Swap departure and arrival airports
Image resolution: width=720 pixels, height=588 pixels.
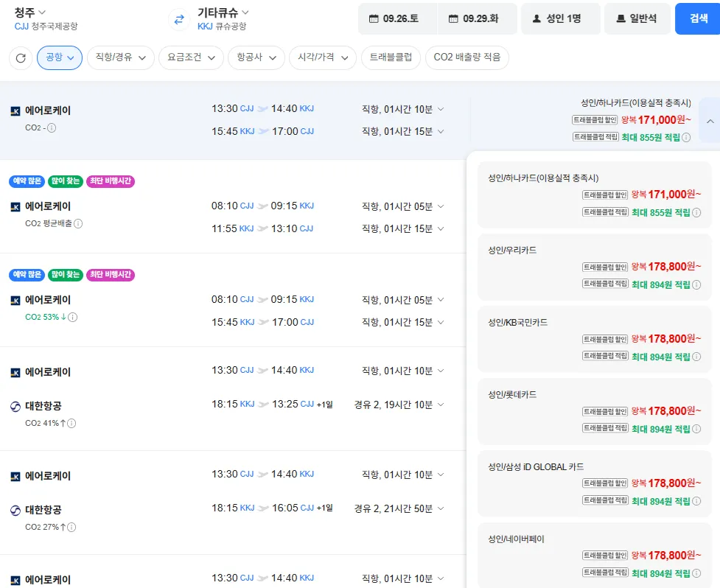point(179,19)
